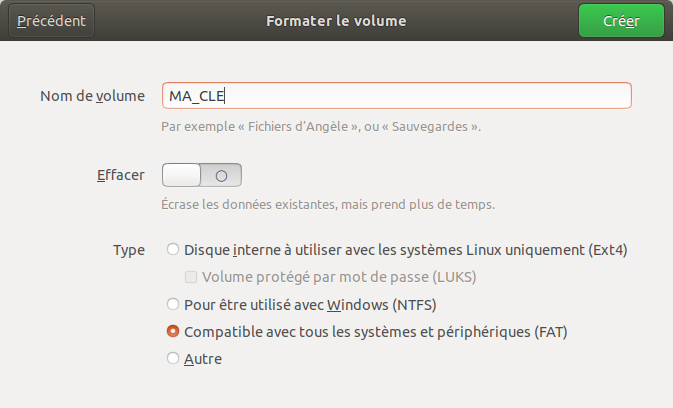
Task: Click the "Effacer" label text
Action: 120,175
